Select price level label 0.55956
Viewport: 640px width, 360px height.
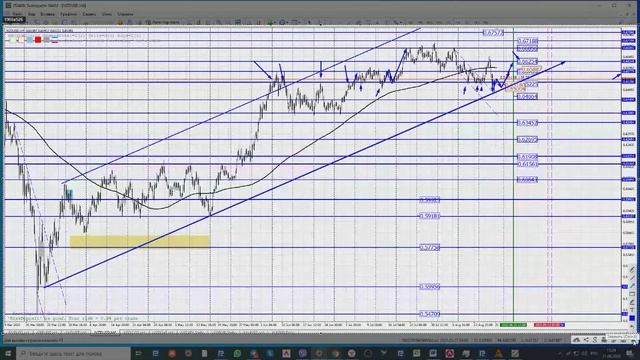430,287
